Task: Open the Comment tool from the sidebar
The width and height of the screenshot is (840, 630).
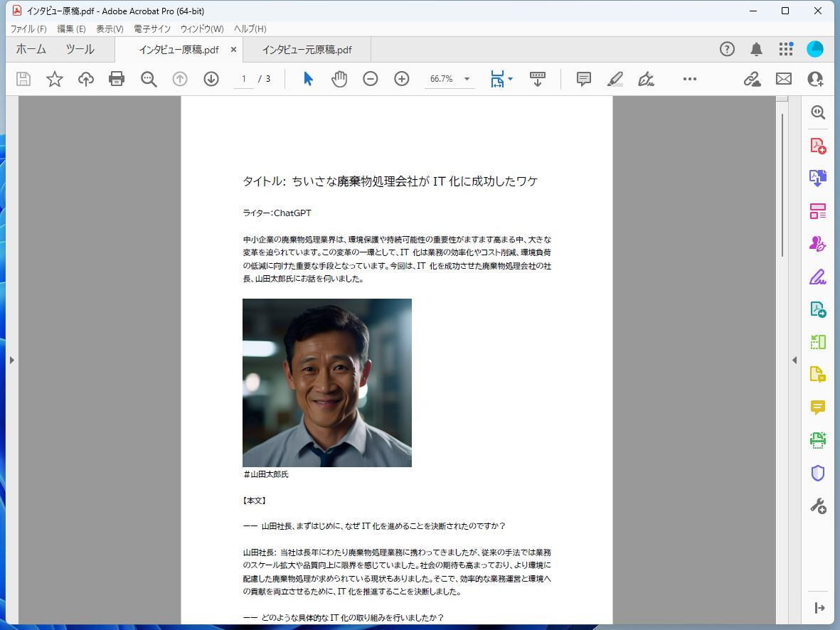Action: point(817,407)
